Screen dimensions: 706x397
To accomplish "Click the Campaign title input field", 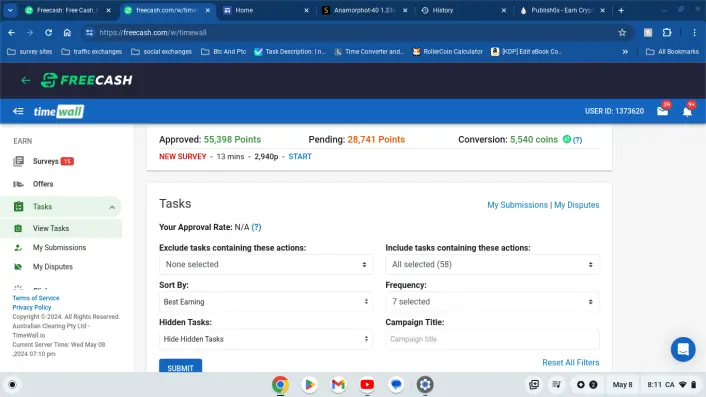I will coord(492,339).
